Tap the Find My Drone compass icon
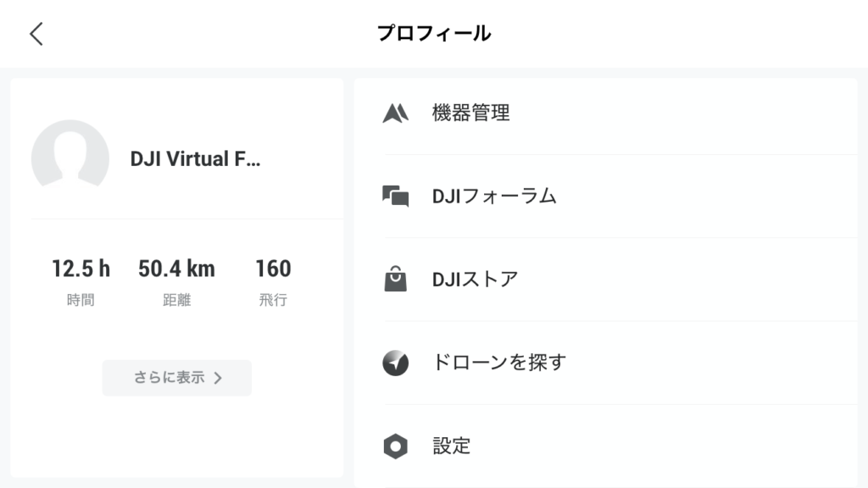 pyautogui.click(x=396, y=363)
